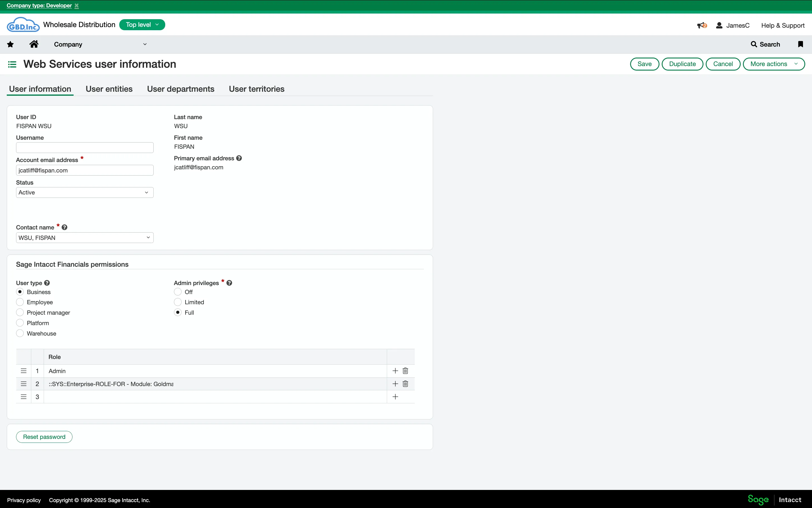Switch to the User territories tab

click(x=257, y=89)
